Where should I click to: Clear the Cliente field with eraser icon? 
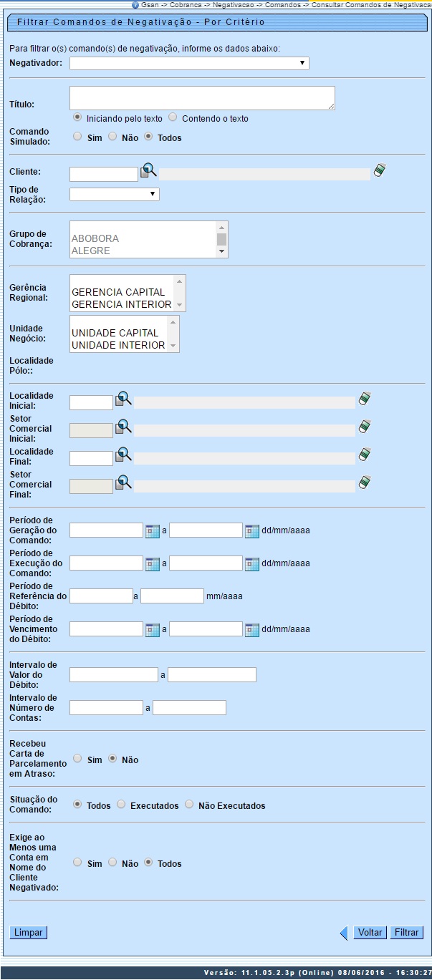[380, 170]
